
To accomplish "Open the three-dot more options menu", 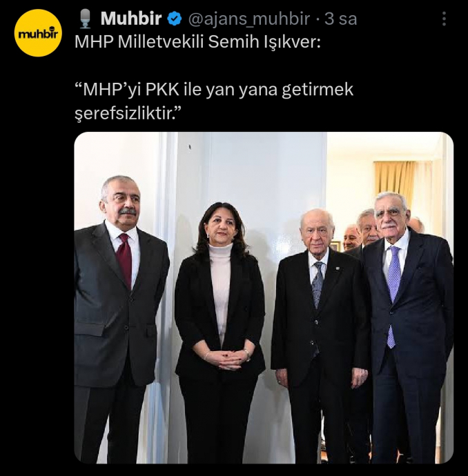I will [444, 19].
